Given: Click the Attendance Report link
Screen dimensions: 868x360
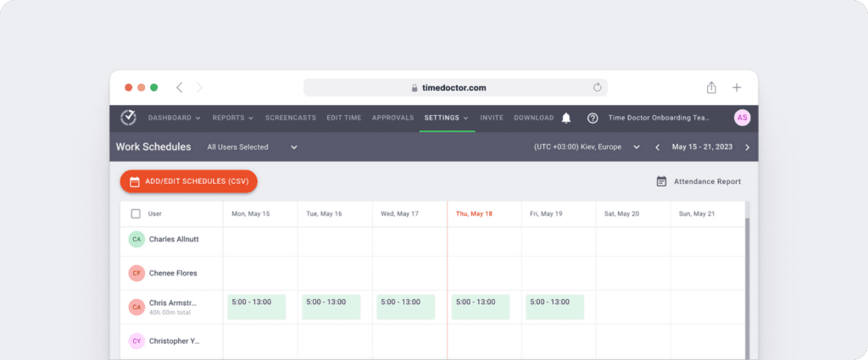Looking at the screenshot, I should (698, 181).
